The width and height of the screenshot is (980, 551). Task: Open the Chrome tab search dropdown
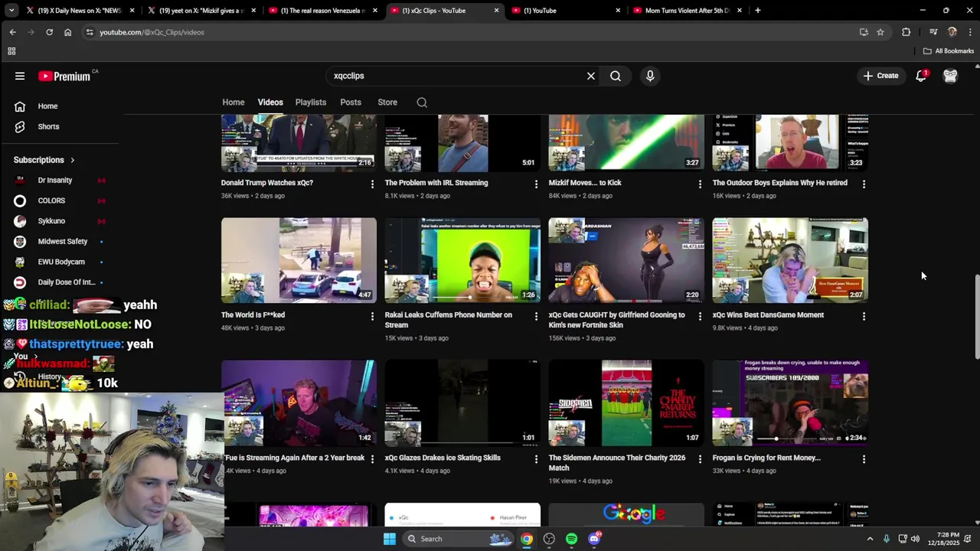pyautogui.click(x=11, y=11)
